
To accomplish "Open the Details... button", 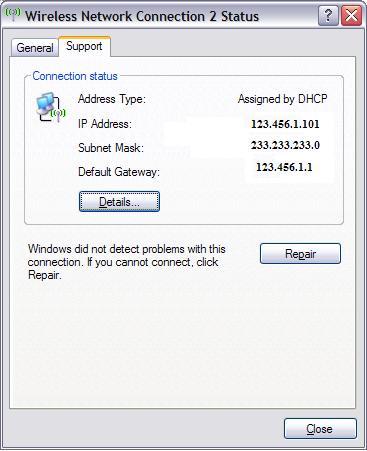I will click(119, 201).
